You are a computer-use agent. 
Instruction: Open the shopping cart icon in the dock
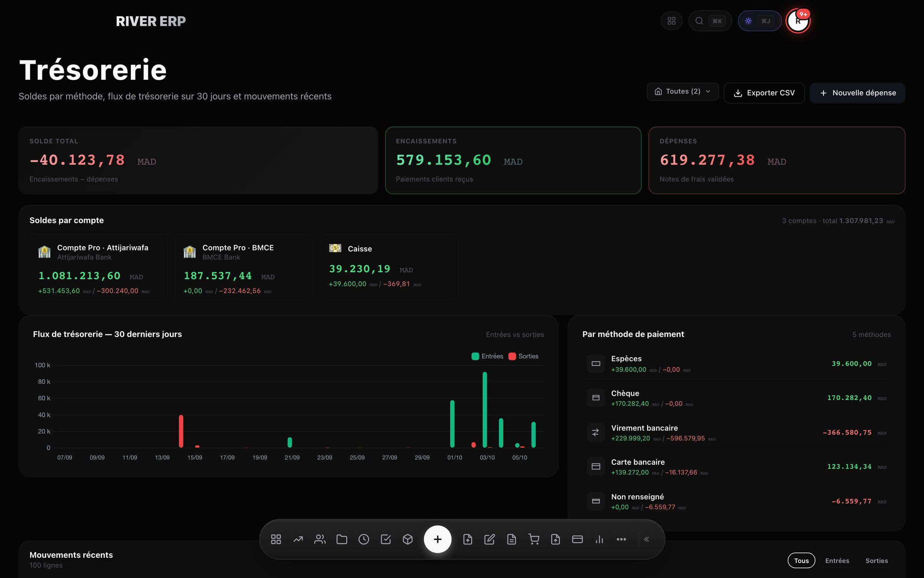(534, 539)
